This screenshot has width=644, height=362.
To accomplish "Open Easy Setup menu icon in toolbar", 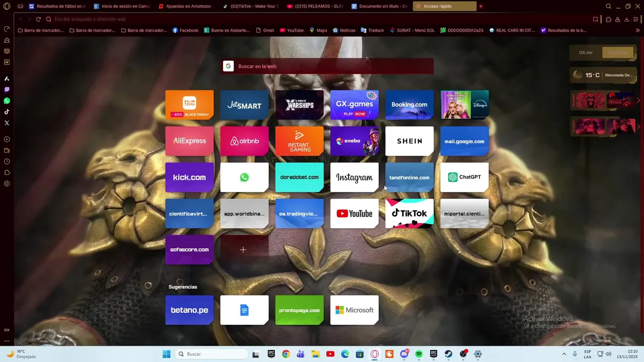I will coord(636,19).
